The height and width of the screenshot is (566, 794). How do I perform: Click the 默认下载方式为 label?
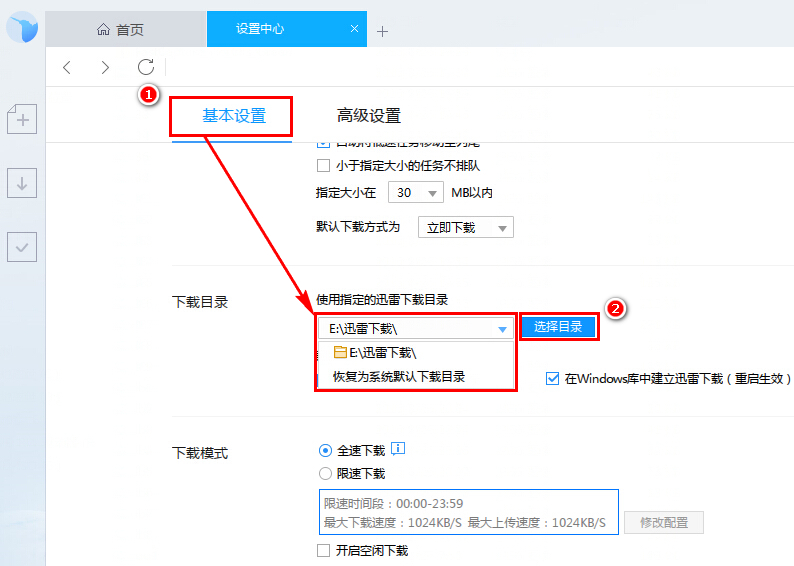click(x=358, y=227)
